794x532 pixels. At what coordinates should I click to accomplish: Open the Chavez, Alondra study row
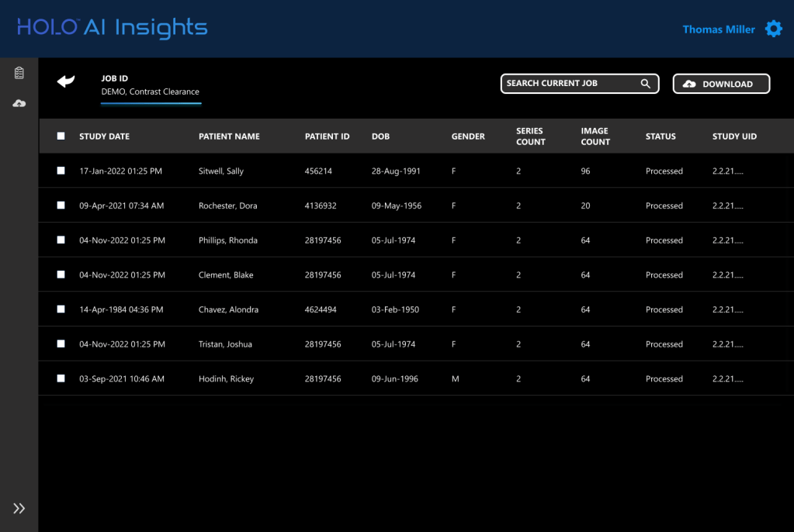click(x=228, y=309)
